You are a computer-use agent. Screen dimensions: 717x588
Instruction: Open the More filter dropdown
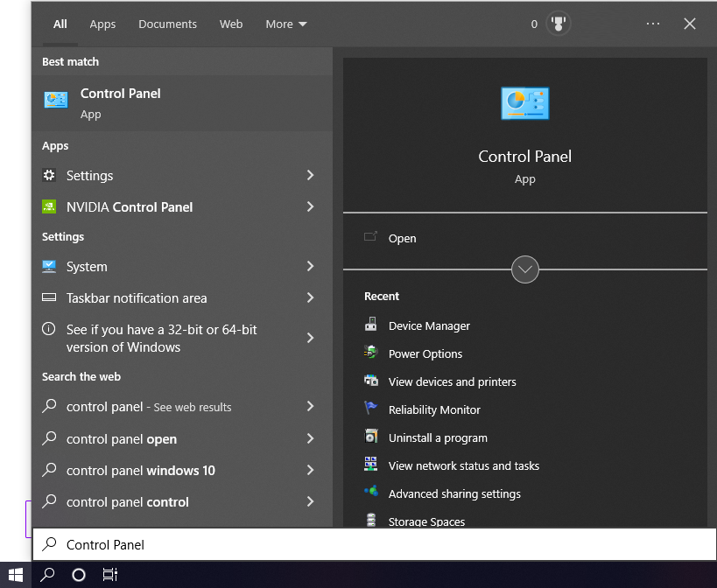tap(285, 24)
